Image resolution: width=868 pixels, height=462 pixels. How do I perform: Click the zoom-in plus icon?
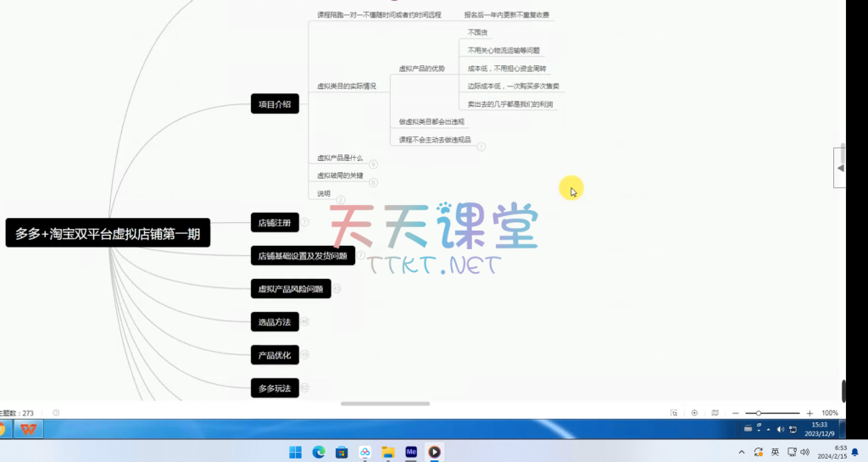click(x=810, y=413)
